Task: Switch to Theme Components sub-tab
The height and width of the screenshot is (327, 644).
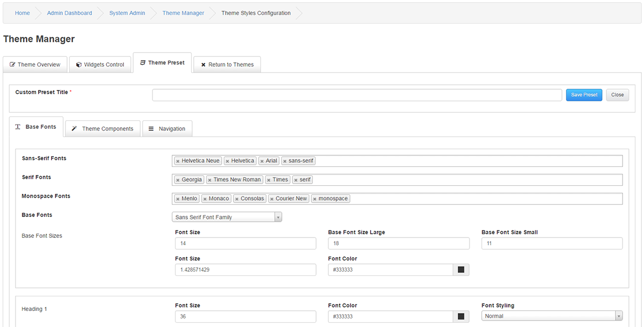Action: [x=103, y=129]
